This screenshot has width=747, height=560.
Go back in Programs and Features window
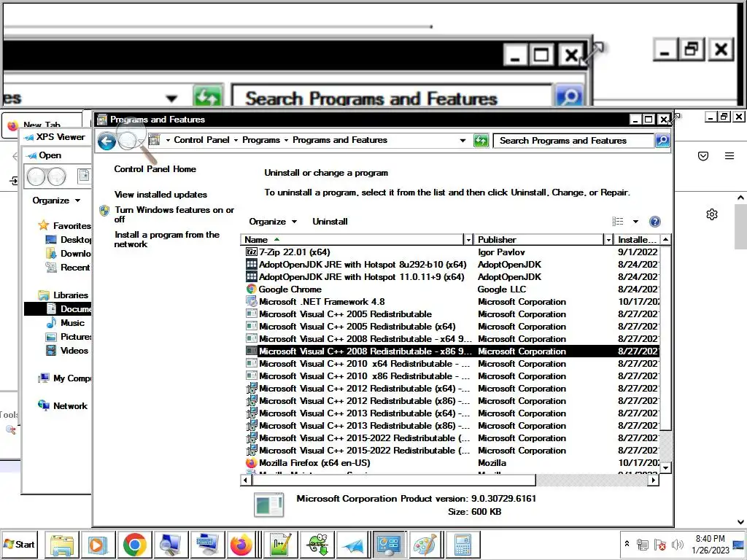pos(107,141)
